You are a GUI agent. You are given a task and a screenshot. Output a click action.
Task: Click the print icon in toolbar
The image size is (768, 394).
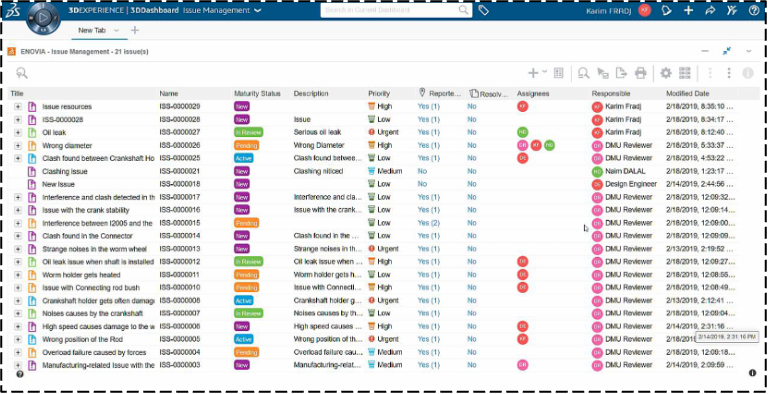tap(641, 73)
